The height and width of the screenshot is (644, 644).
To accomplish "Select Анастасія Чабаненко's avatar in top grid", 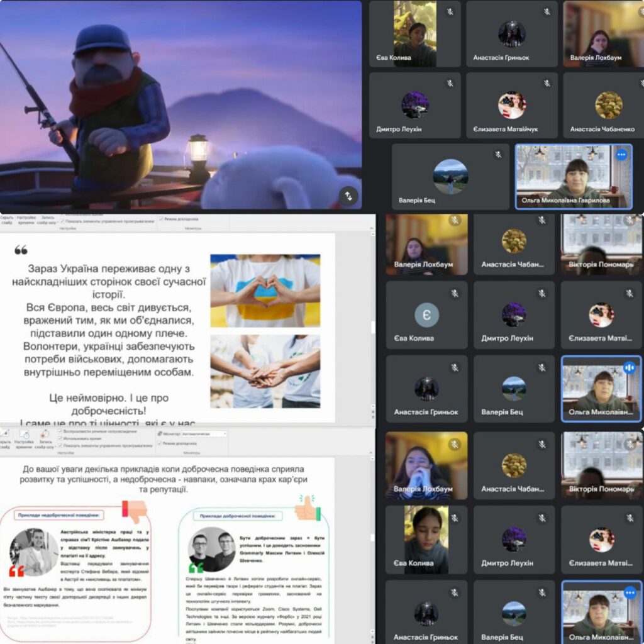I will tap(609, 105).
